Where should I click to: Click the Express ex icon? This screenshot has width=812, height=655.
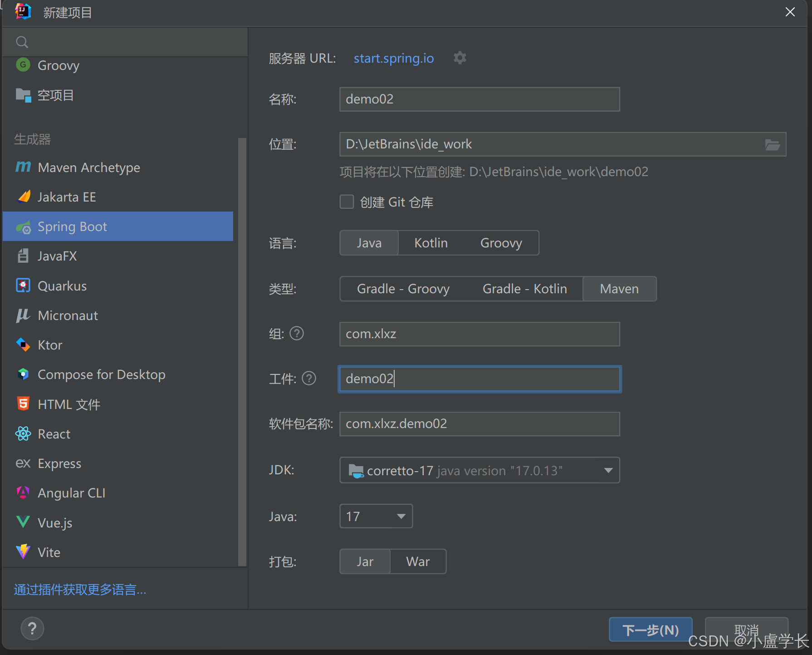[23, 463]
